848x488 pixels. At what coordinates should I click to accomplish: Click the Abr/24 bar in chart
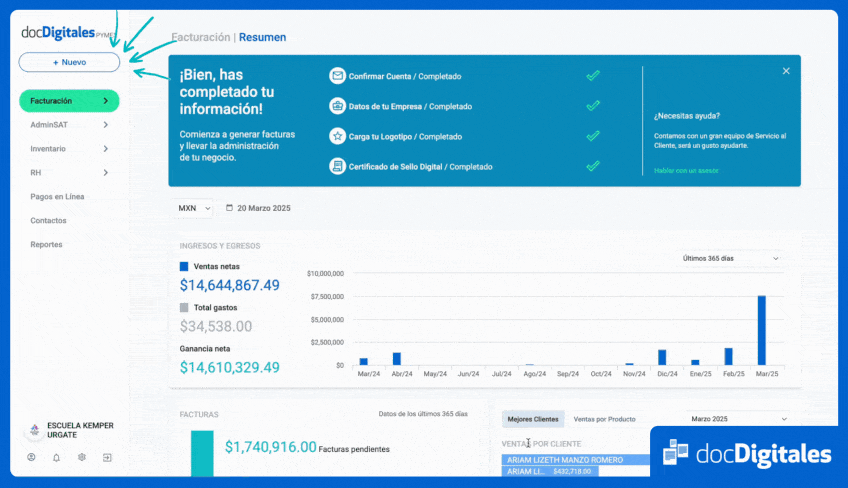(396, 359)
